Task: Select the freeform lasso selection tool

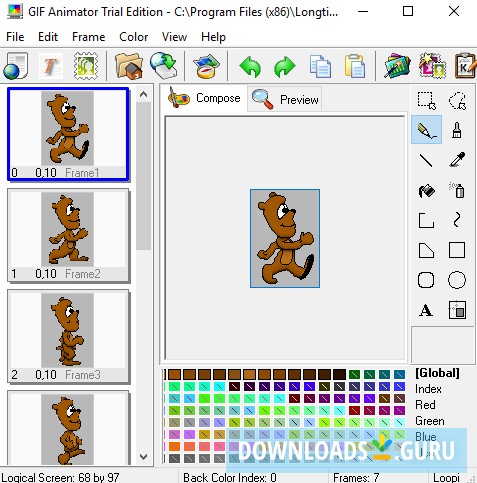Action: [457, 101]
